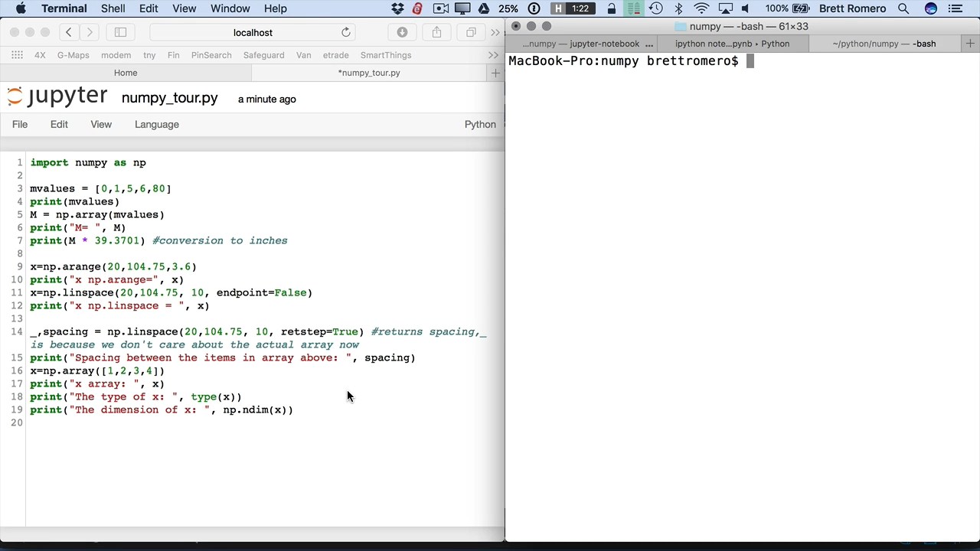The width and height of the screenshot is (980, 551).
Task: Select the *numpy_tour.py Safari tab
Action: (x=369, y=73)
